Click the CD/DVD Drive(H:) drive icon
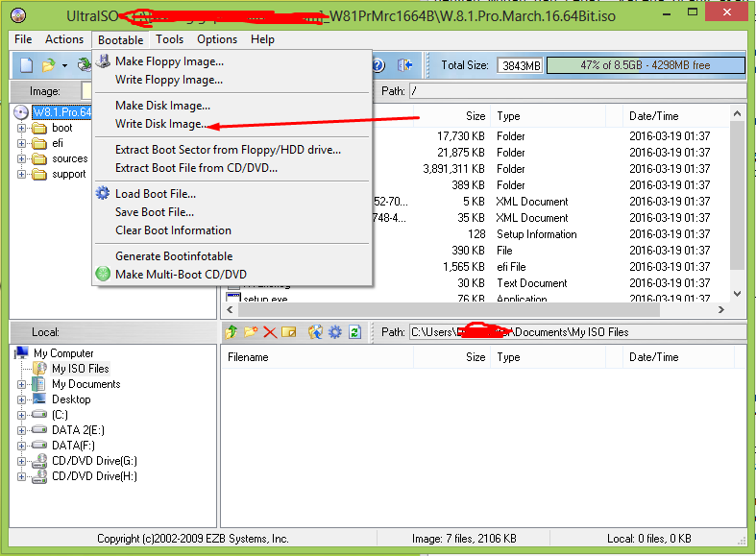The image size is (756, 556). (x=39, y=476)
